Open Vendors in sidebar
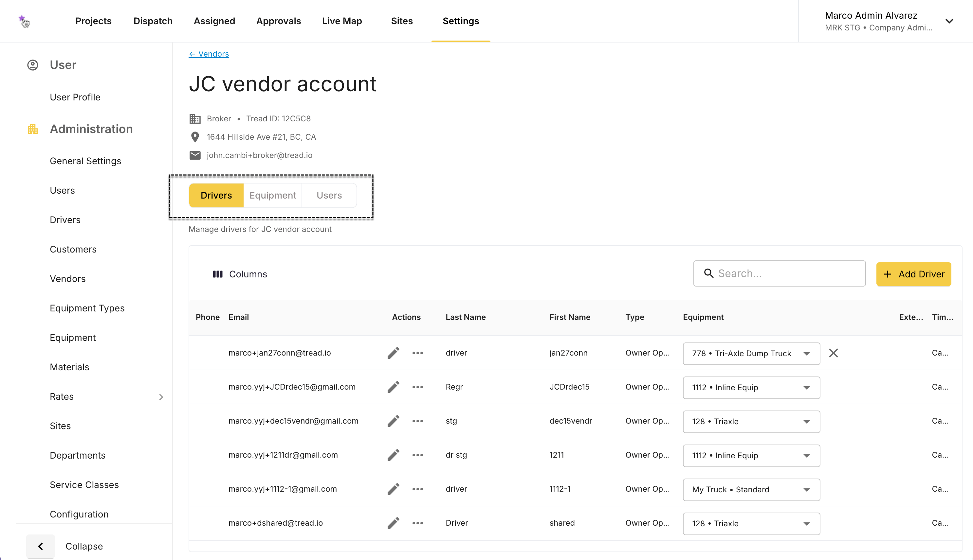 tap(68, 279)
